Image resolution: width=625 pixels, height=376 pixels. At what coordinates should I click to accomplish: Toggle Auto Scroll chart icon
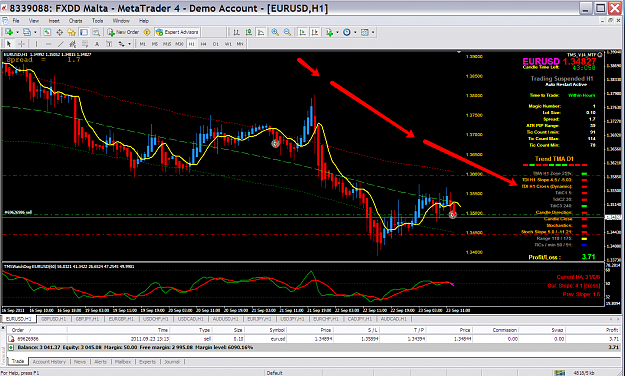(303, 32)
